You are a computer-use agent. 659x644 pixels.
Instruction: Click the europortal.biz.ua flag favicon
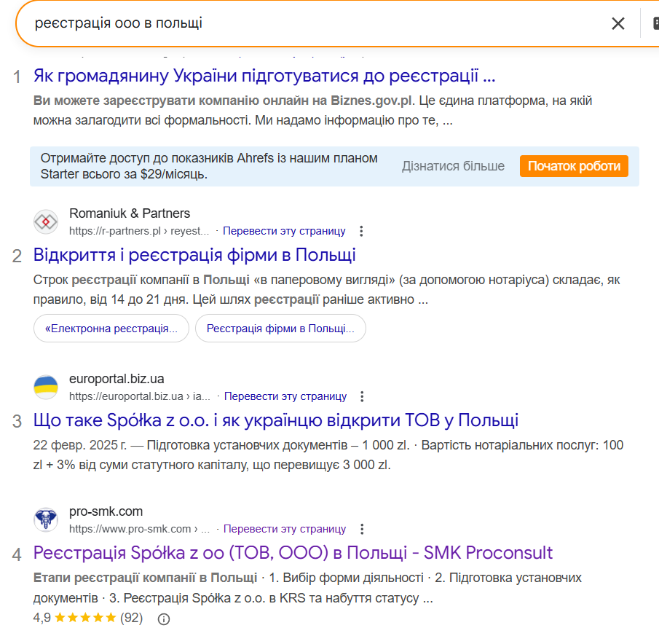pyautogui.click(x=46, y=387)
